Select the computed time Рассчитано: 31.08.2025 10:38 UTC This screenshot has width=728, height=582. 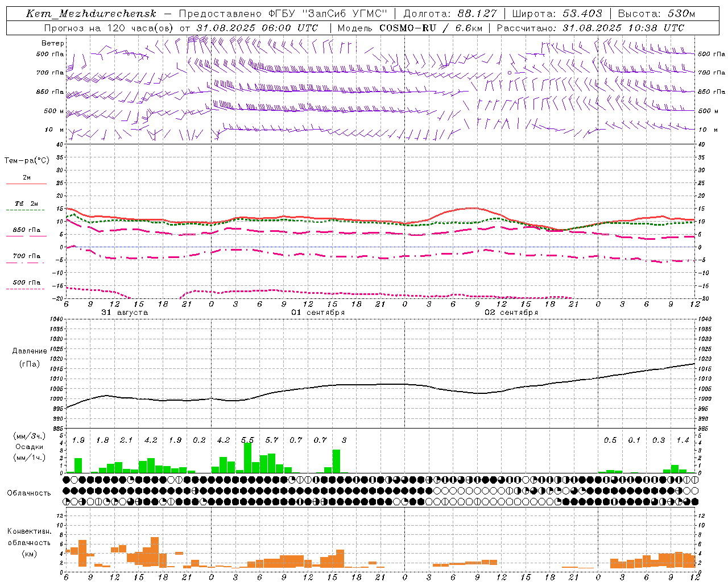click(x=590, y=28)
